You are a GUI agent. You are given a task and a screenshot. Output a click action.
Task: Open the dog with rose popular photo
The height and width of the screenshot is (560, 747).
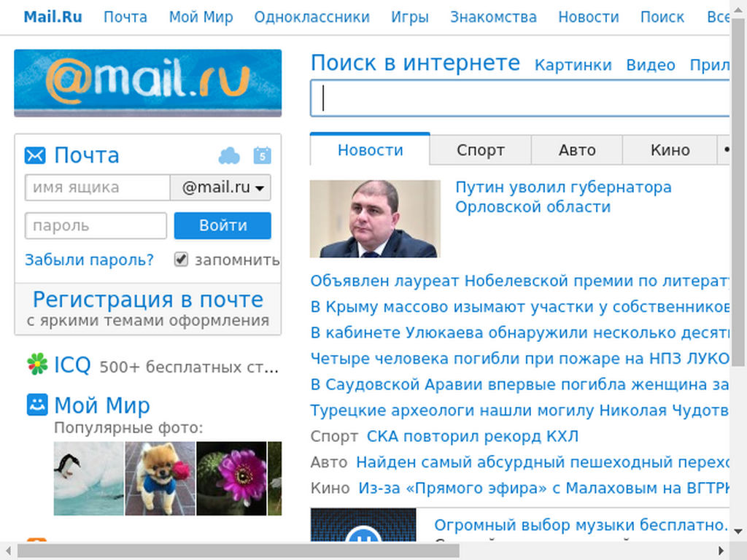tap(160, 478)
